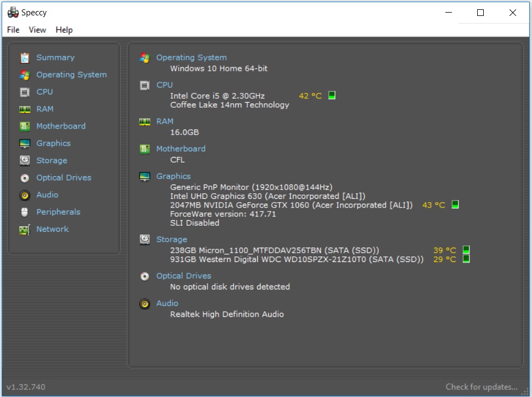Click the Audio speaker icon in sidebar
Viewport: 532px width, 397px height.
25,195
